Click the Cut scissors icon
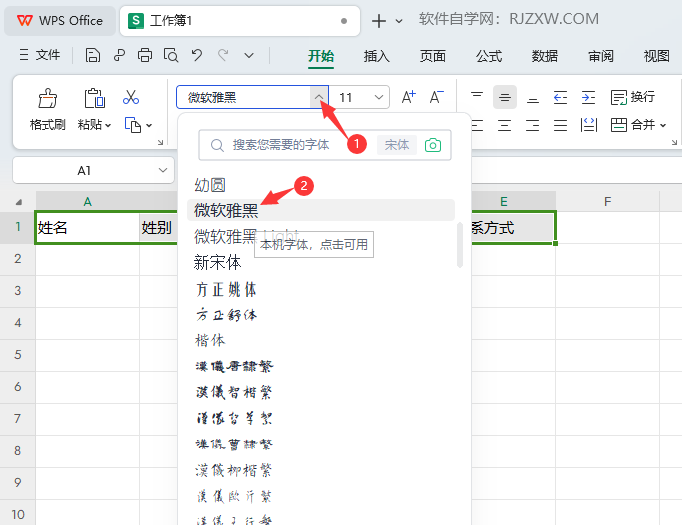Viewport: 682px width, 525px height. (131, 97)
